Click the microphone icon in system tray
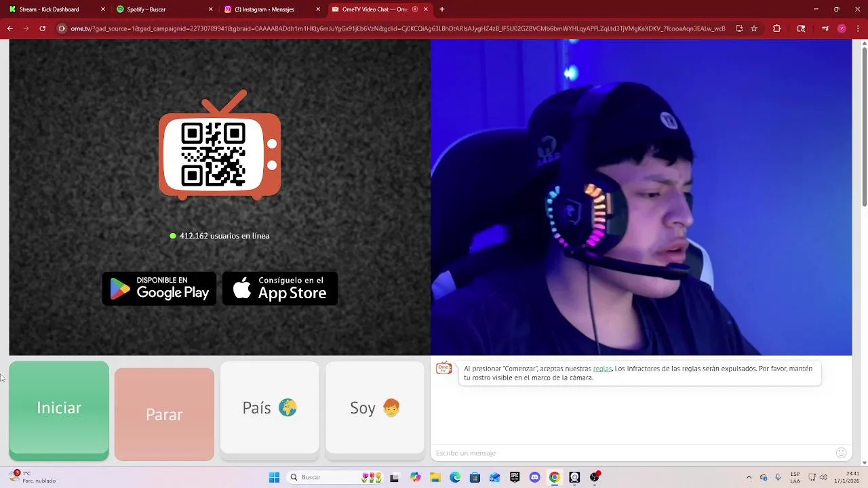The image size is (868, 488). point(778,477)
